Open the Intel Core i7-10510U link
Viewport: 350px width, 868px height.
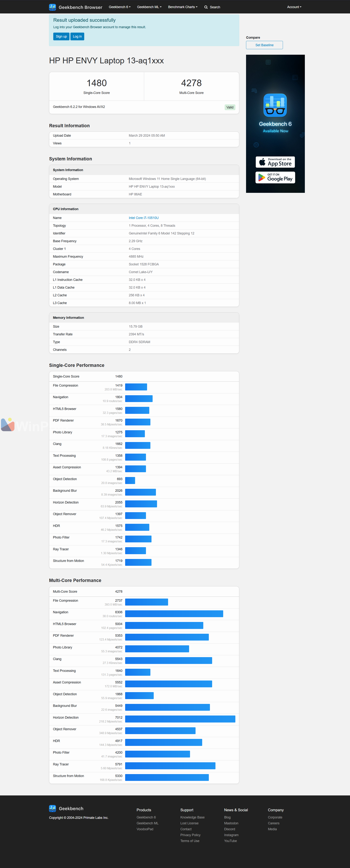coord(144,218)
